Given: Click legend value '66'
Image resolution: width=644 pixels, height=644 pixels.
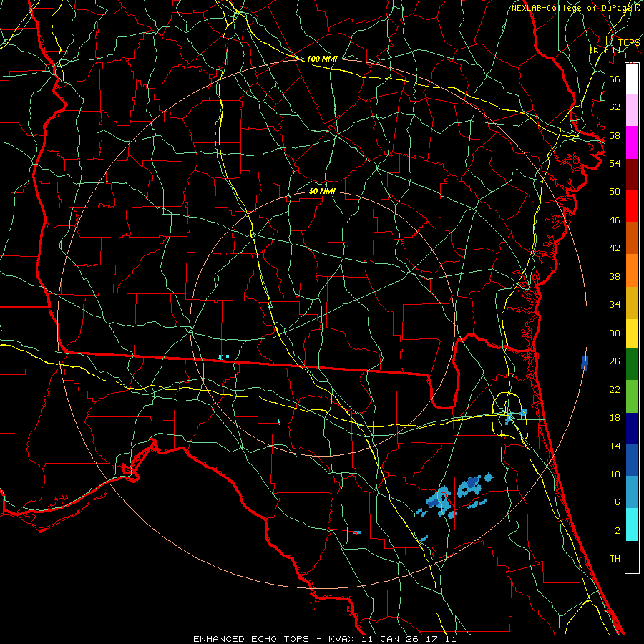Looking at the screenshot, I should pyautogui.click(x=615, y=79).
